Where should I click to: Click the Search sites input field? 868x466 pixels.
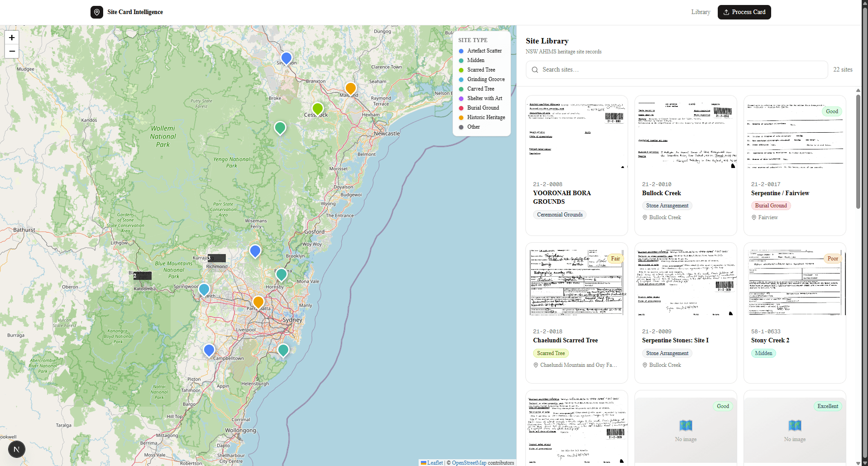pos(677,70)
